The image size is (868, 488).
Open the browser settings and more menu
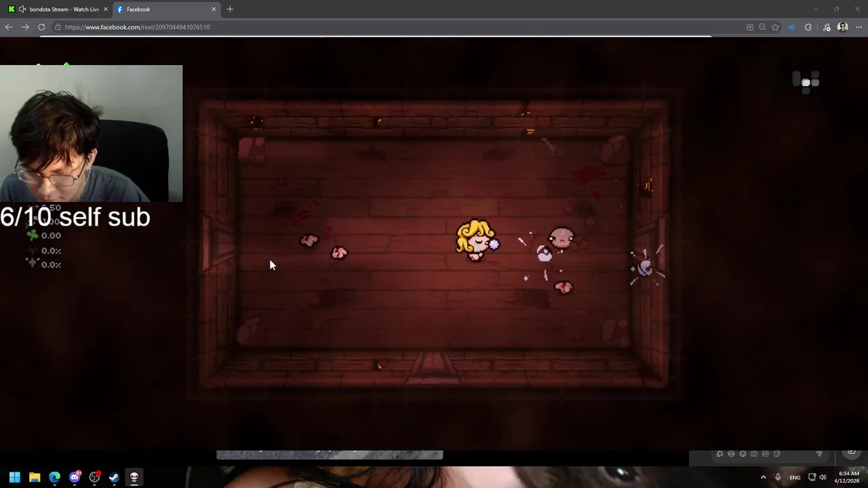point(859,27)
